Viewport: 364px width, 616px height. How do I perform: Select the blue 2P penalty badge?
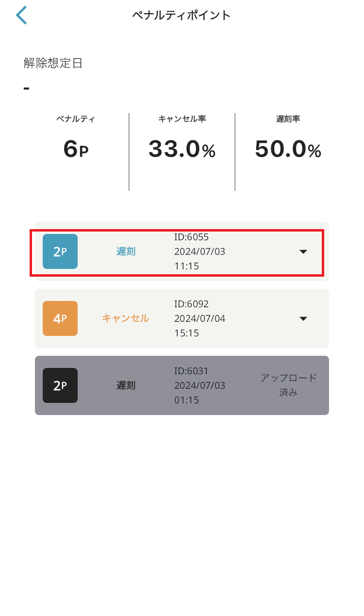60,251
